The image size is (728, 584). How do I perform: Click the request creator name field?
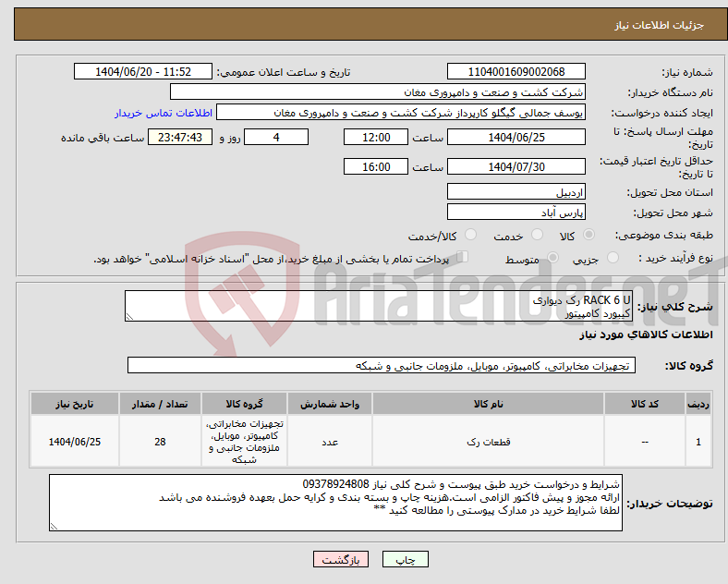click(401, 113)
